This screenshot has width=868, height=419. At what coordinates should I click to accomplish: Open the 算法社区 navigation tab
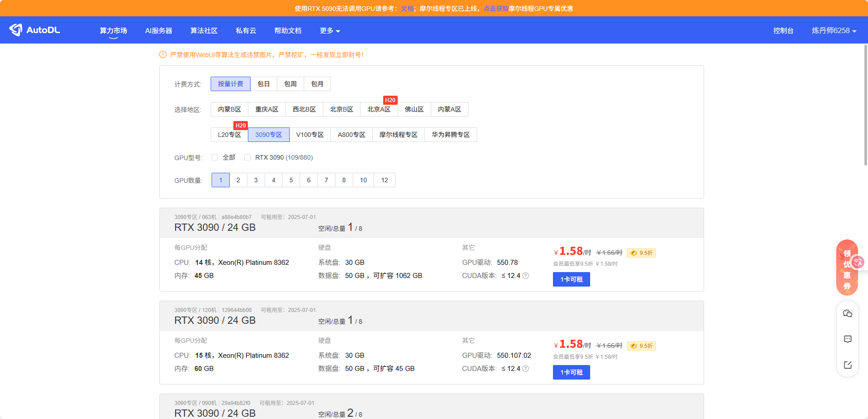(x=204, y=30)
